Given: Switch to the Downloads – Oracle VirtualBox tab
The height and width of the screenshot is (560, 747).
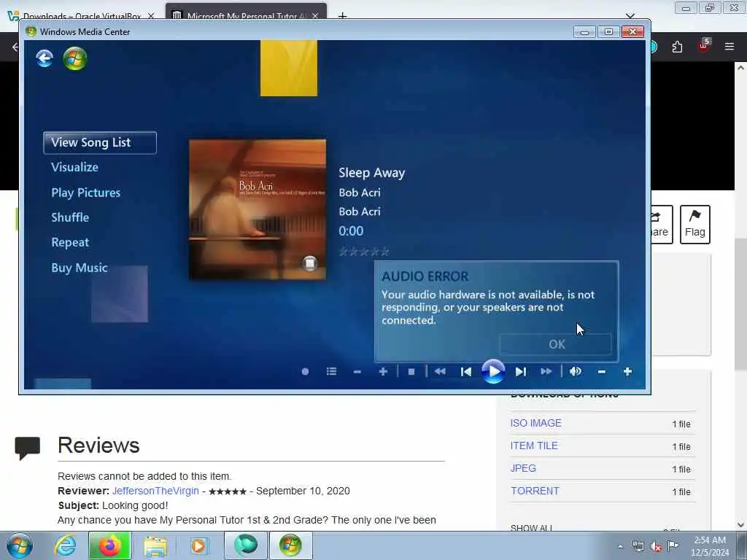Looking at the screenshot, I should tap(81, 16).
